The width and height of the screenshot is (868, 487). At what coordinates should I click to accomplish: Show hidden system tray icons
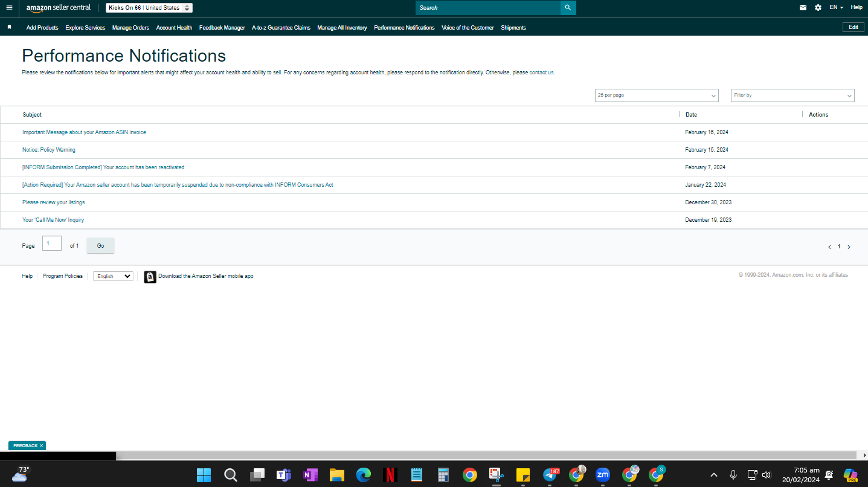point(714,475)
